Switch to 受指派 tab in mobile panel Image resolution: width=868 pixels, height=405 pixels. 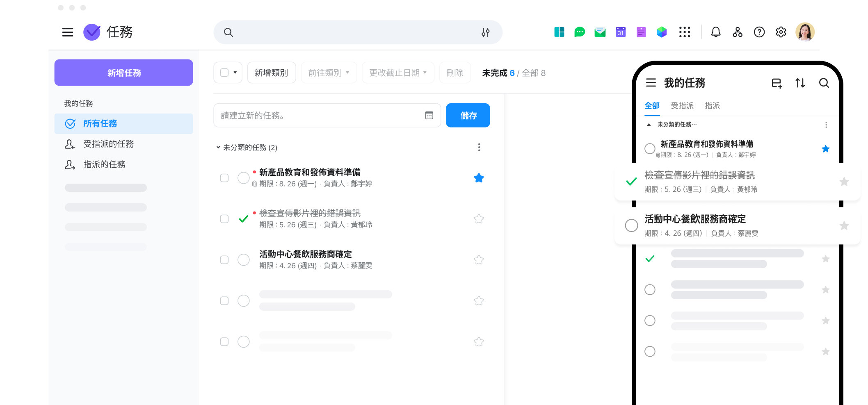click(682, 106)
